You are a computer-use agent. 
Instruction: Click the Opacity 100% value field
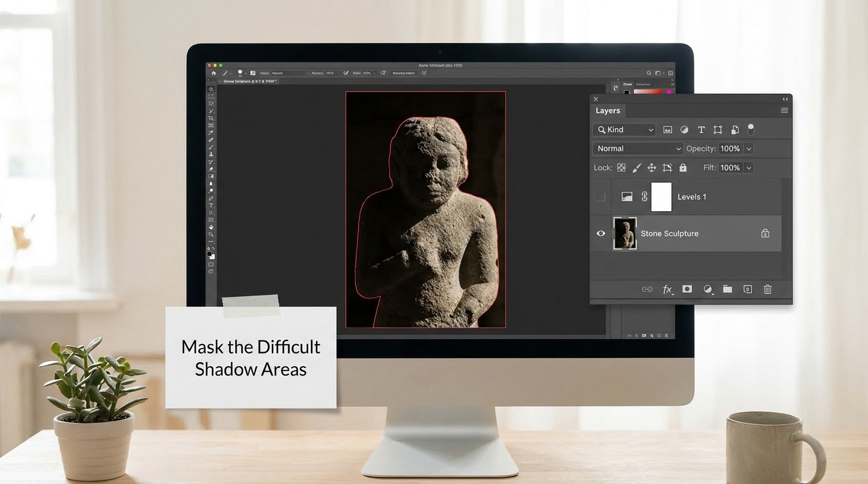click(730, 149)
